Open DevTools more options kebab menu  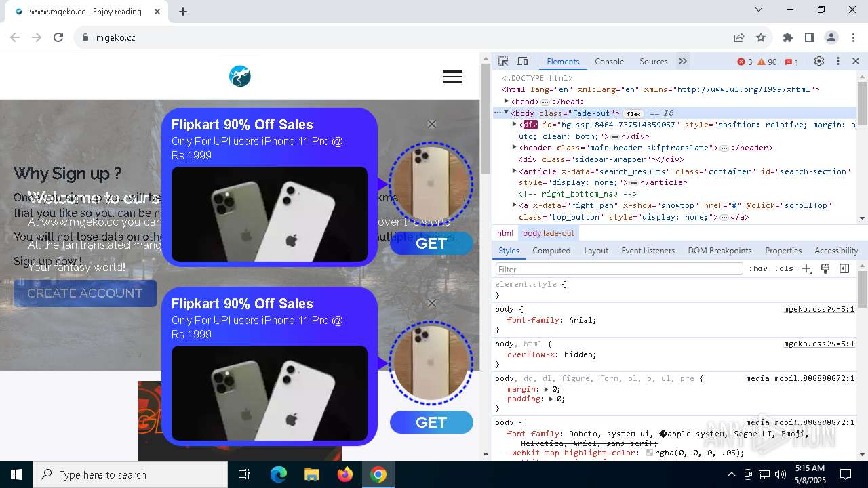tap(838, 62)
